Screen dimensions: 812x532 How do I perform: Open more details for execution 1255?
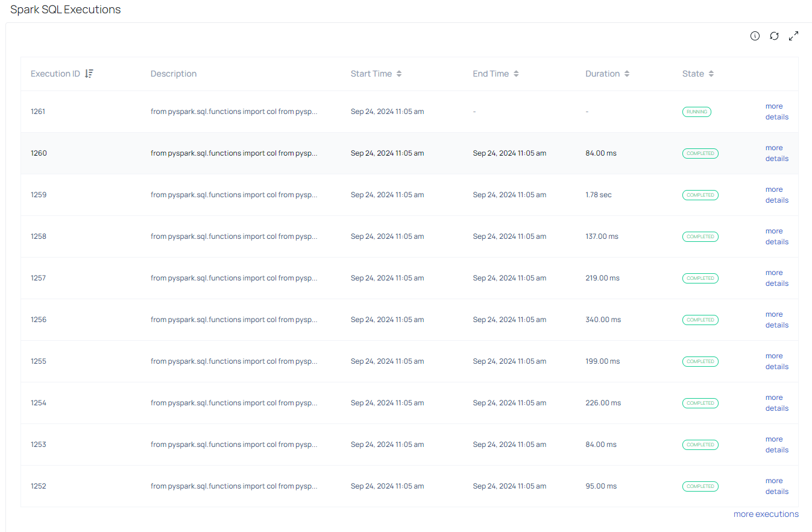pyautogui.click(x=776, y=361)
